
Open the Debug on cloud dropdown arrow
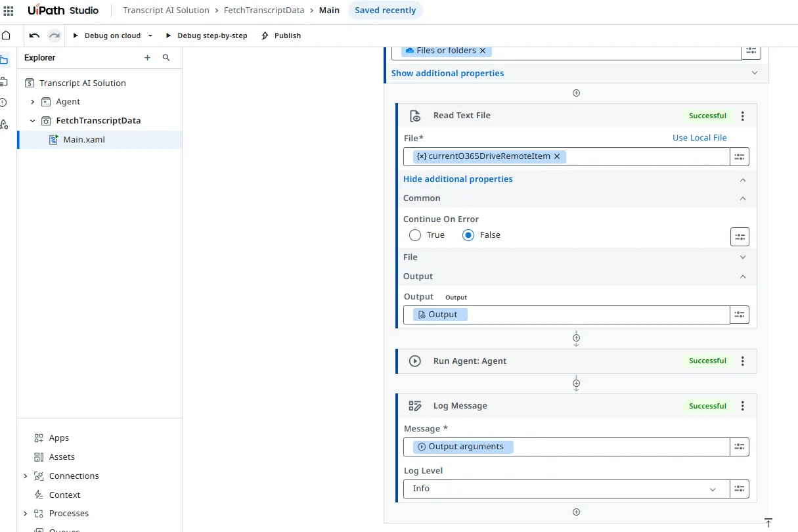150,35
